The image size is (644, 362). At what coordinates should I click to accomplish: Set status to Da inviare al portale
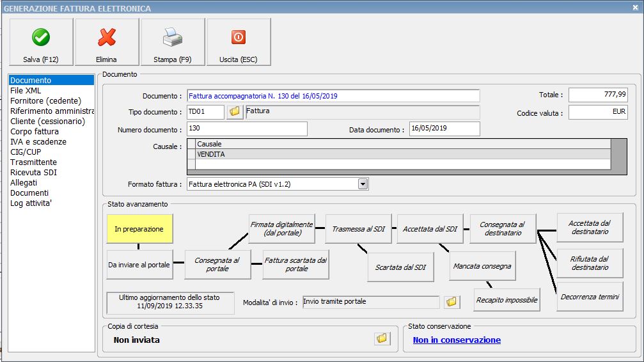click(x=139, y=265)
